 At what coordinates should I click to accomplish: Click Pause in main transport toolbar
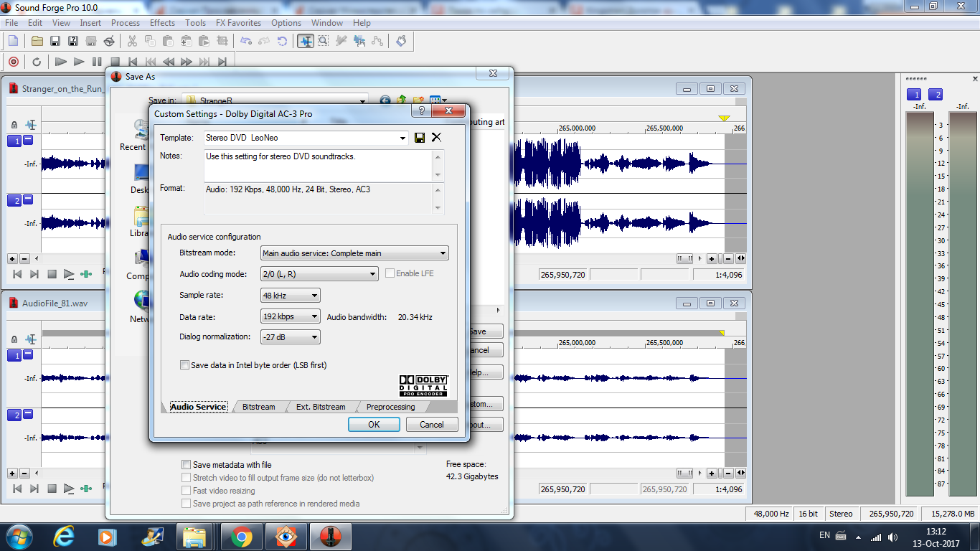[97, 62]
